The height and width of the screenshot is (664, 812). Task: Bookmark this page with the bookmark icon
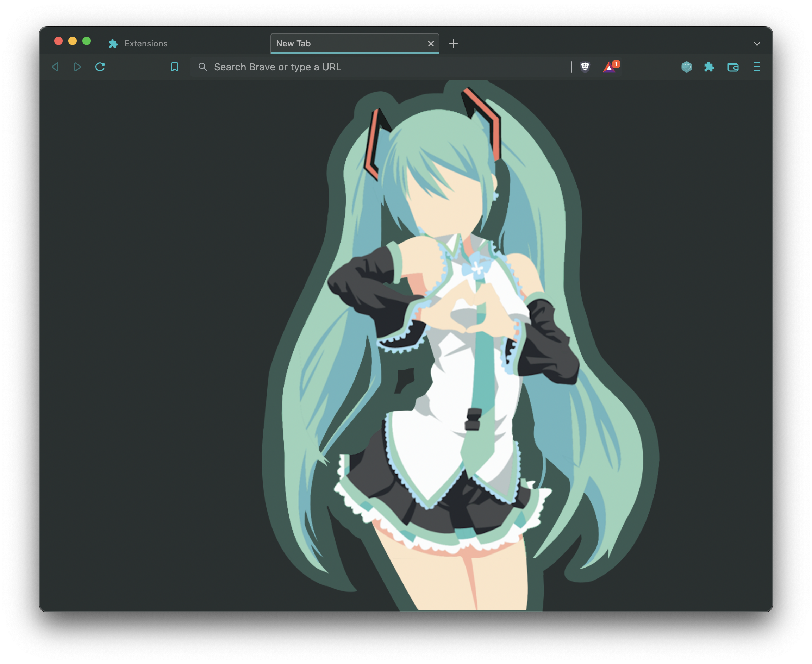coord(174,67)
